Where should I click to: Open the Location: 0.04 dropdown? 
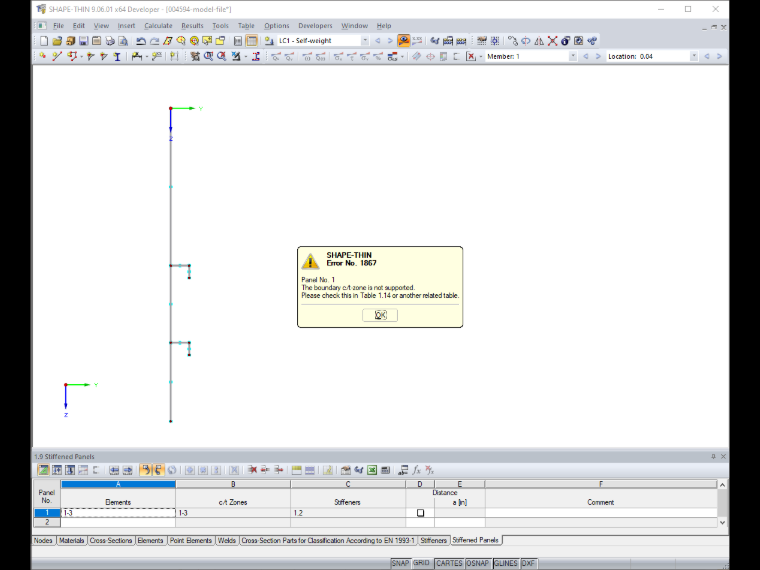[694, 56]
